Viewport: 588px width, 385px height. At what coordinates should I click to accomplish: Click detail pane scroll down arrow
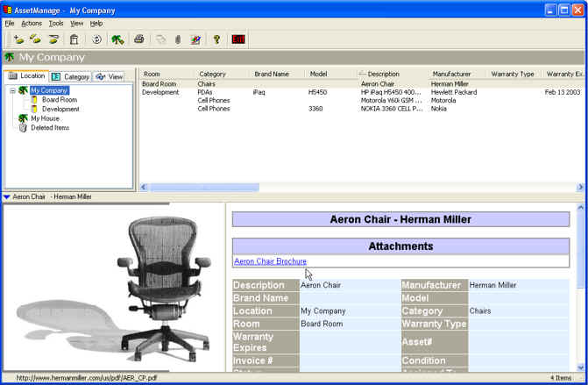click(x=580, y=368)
